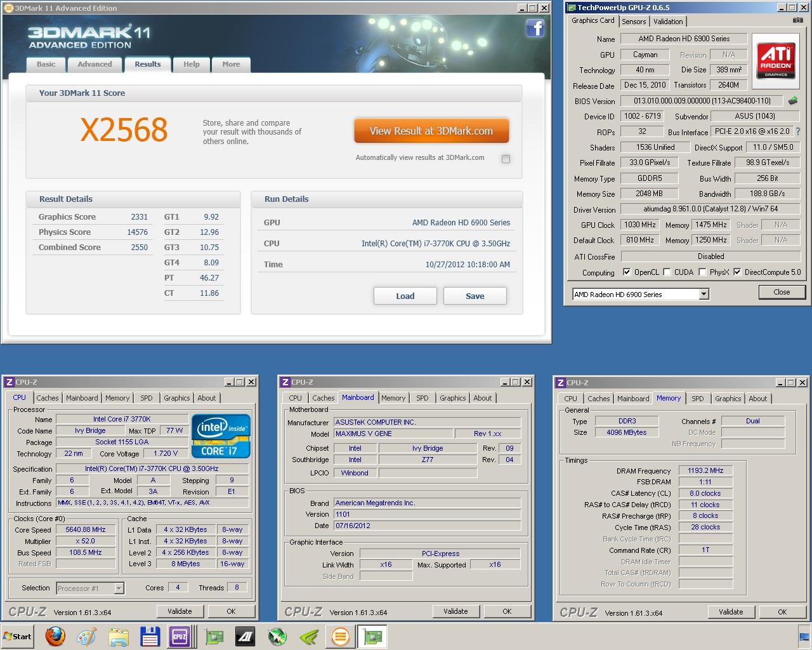Switch to the Advanced tab in 3DMark
Screen dimensions: 812x650
click(95, 64)
